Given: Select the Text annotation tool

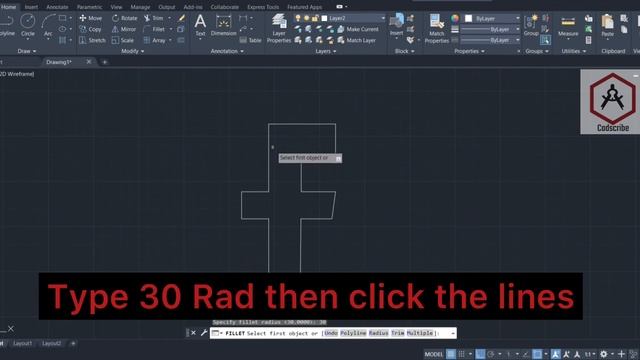Looking at the screenshot, I should point(200,25).
